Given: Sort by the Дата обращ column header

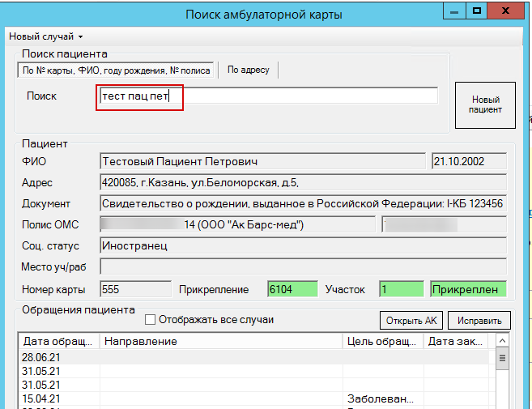Looking at the screenshot, I should (58, 342).
